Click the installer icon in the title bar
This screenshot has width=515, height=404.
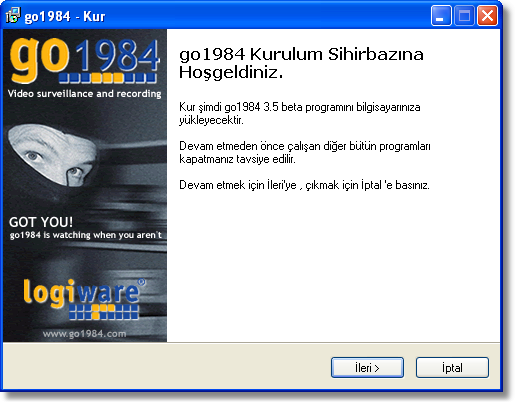coord(13,16)
